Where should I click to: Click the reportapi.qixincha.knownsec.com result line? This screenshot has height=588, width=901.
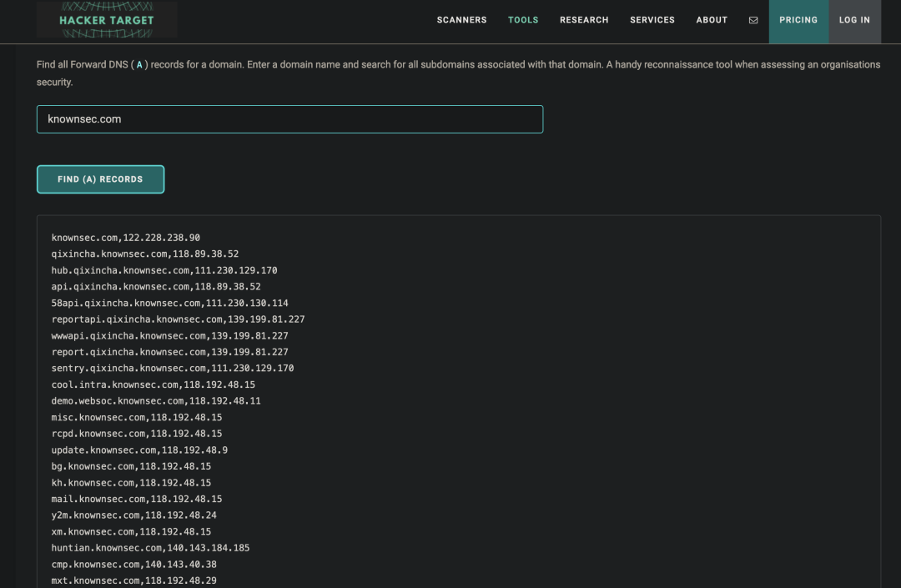pos(179,319)
